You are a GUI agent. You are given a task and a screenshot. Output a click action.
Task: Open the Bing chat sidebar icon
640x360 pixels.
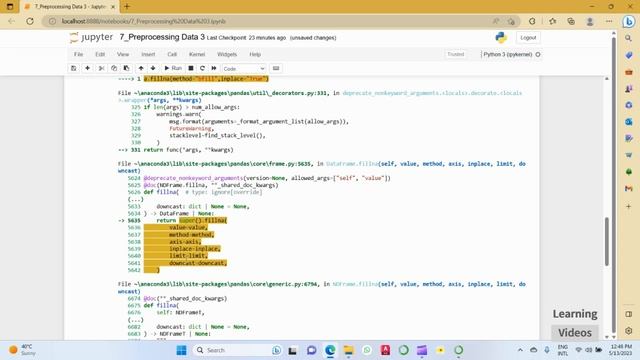[x=629, y=21]
